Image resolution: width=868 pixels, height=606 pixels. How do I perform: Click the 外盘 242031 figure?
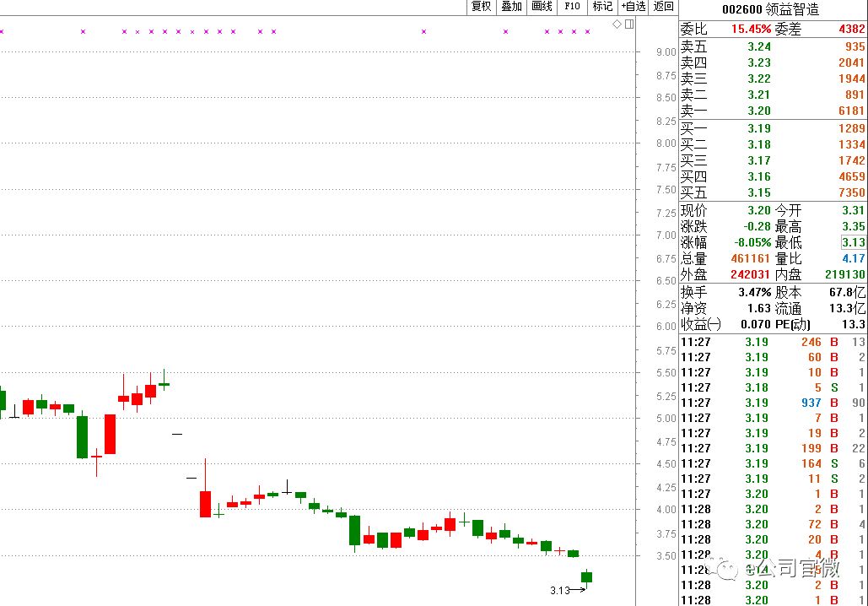click(750, 275)
